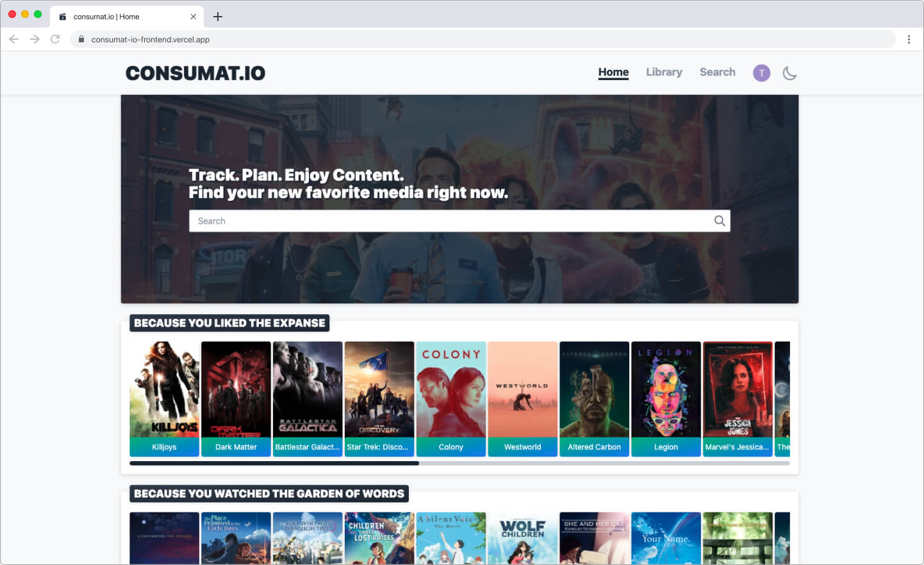View site info via the lock icon
The height and width of the screenshot is (565, 924).
click(x=81, y=39)
